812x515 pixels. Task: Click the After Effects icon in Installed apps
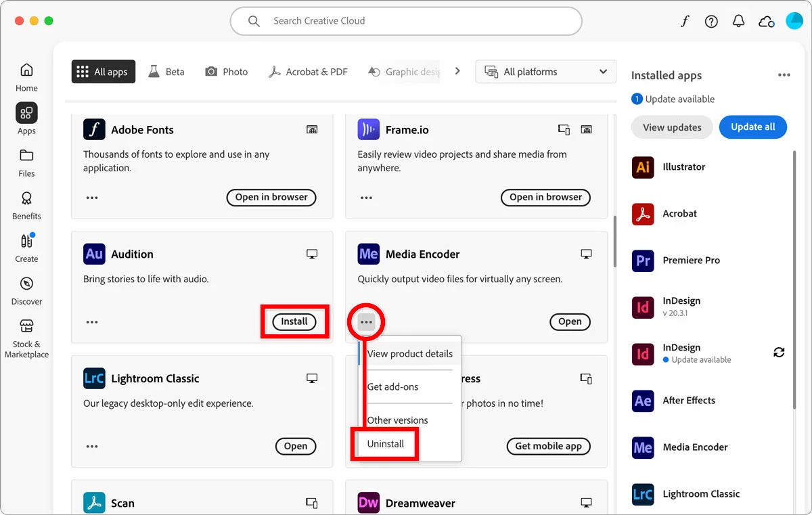point(643,401)
